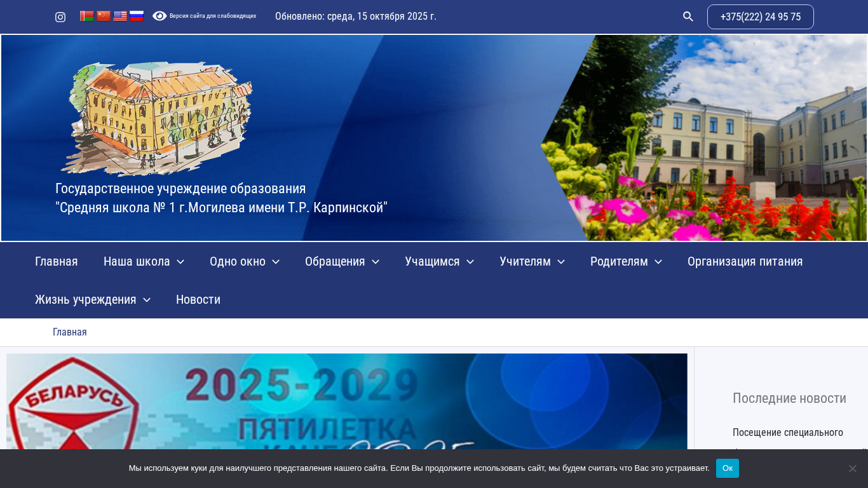
Task: Expand the «Жизнь учреждения» dropdown arrow
Action: (x=147, y=300)
